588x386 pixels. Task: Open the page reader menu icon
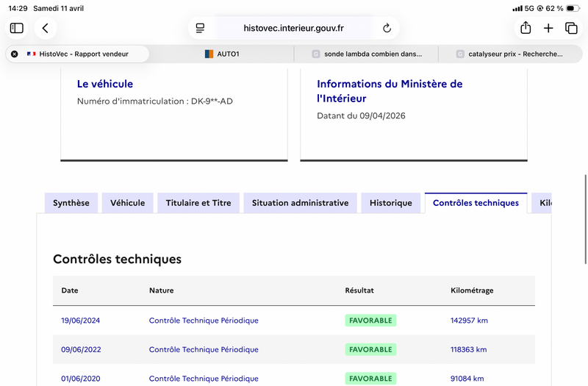pyautogui.click(x=200, y=28)
